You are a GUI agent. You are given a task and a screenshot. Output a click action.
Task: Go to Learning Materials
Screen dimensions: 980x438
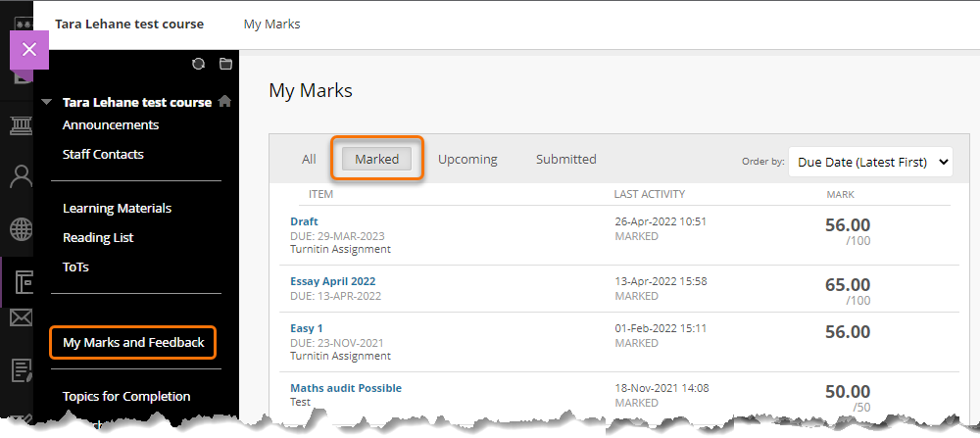[117, 208]
